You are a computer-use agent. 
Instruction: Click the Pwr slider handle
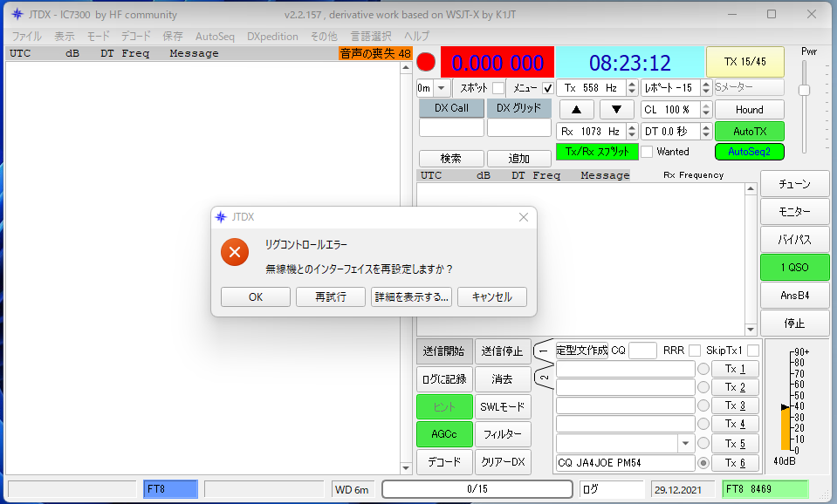[805, 90]
